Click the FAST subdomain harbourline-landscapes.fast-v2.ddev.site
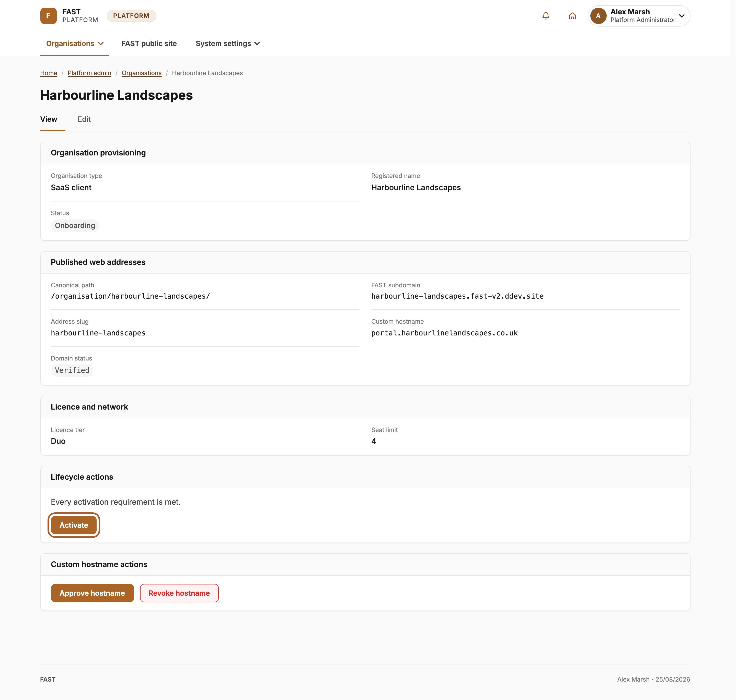Image resolution: width=736 pixels, height=700 pixels. [x=457, y=296]
